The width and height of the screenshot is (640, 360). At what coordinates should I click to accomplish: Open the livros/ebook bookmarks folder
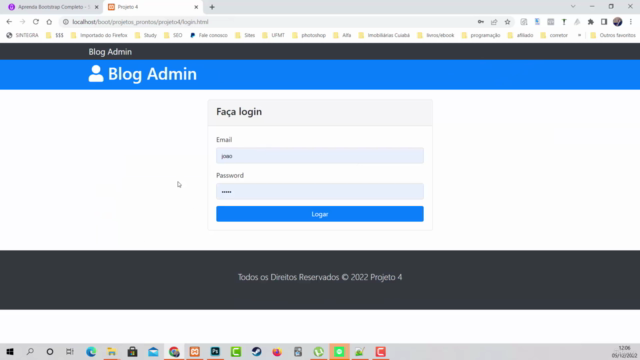pos(436,36)
